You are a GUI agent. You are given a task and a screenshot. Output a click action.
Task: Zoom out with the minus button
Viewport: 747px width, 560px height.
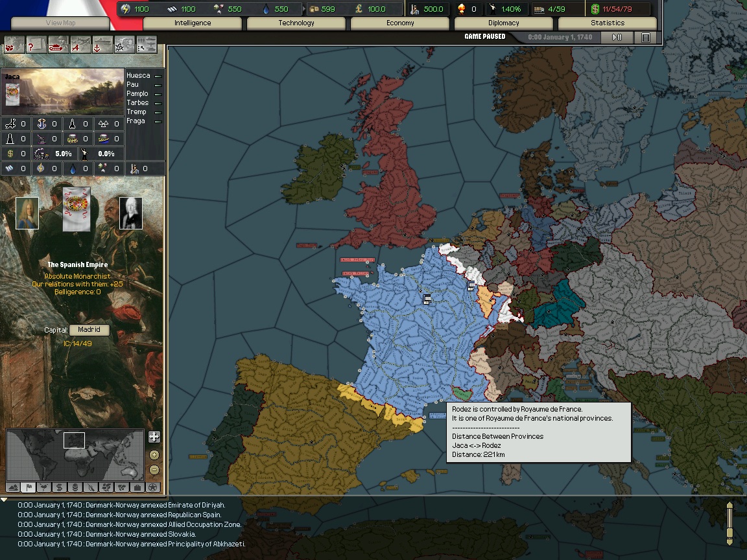[x=154, y=470]
